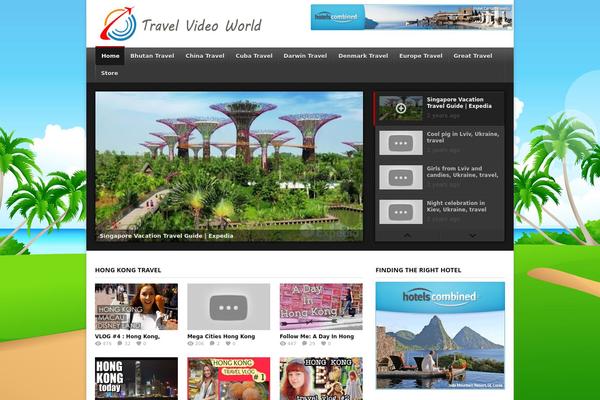Screen dimensions: 600x400
Task: Click the down arrow of the playlist carousel
Action: pyautogui.click(x=473, y=235)
